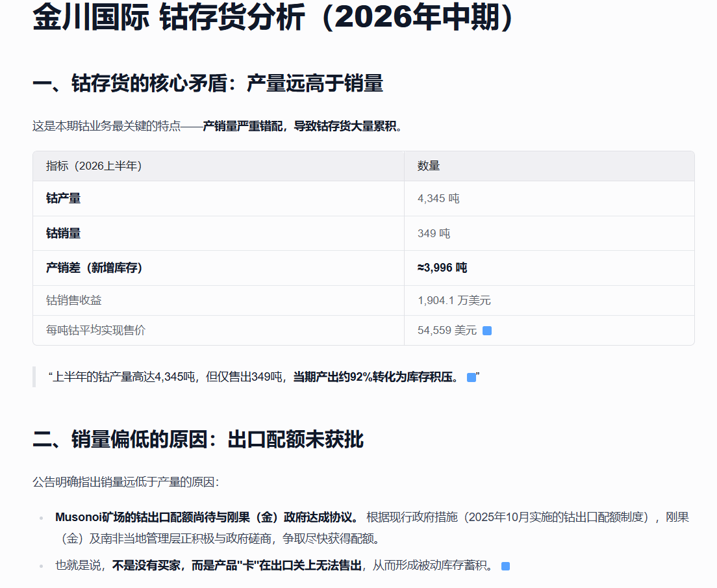This screenshot has height=588, width=717.
Task: Select heading 一、钴存货的核心矛盾
Action: pyautogui.click(x=208, y=84)
